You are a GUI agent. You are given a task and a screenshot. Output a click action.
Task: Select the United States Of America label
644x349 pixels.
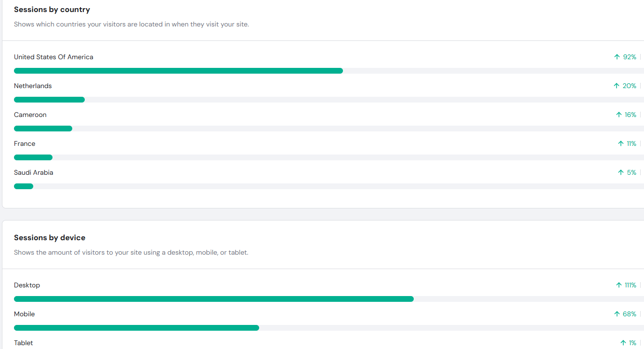53,57
